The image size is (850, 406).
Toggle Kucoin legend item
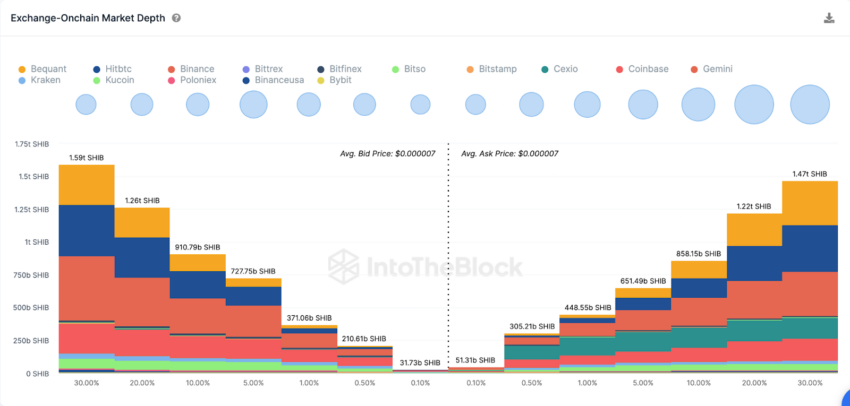tap(113, 80)
